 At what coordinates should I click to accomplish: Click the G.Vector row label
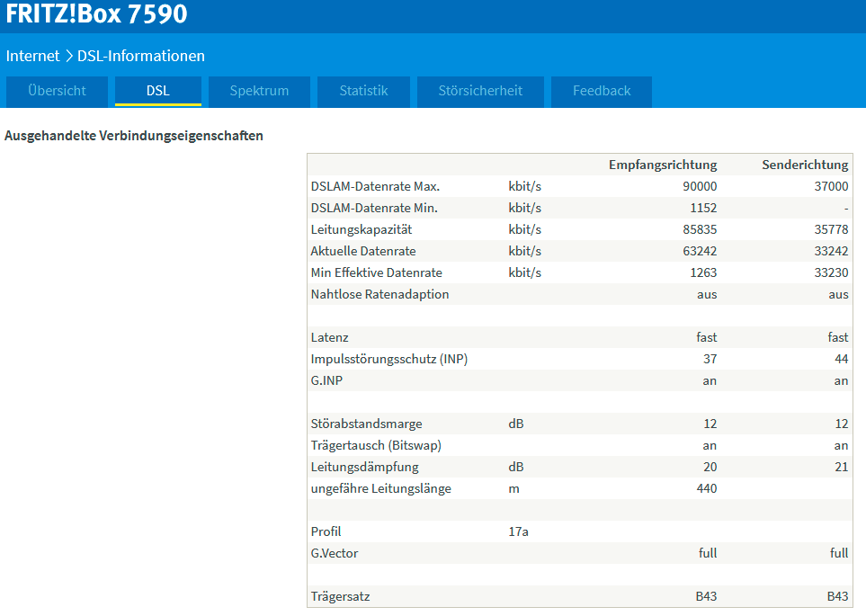click(x=335, y=553)
